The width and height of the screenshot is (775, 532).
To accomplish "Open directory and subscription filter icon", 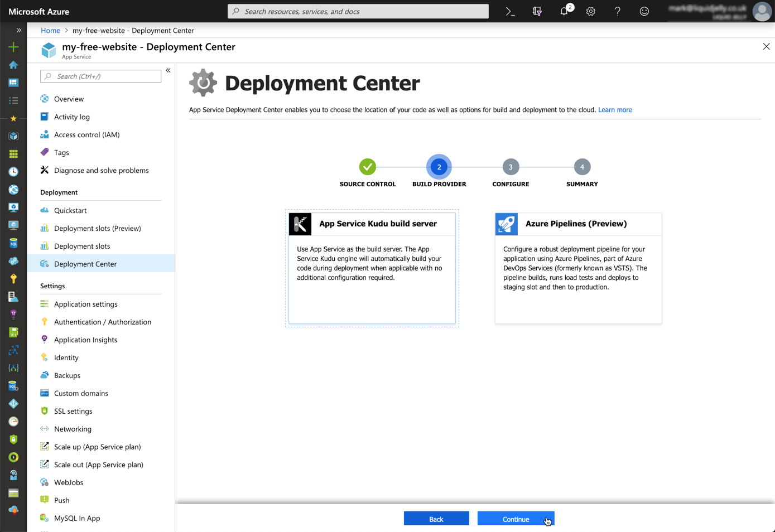I will (537, 11).
